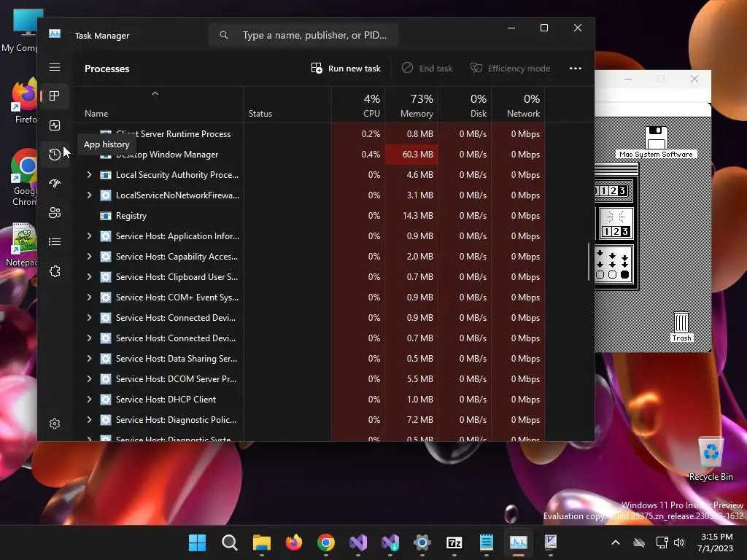Open the clock showing 3:15 PM
This screenshot has width=747, height=560.
pos(716,542)
